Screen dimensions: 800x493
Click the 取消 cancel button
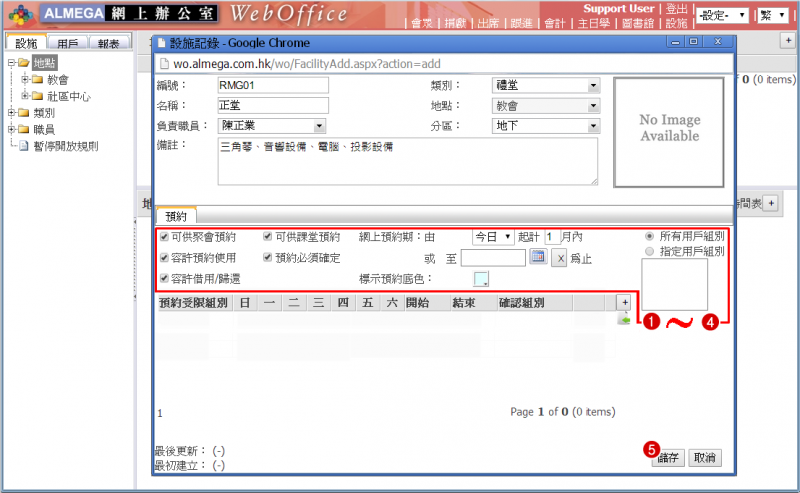[x=704, y=458]
